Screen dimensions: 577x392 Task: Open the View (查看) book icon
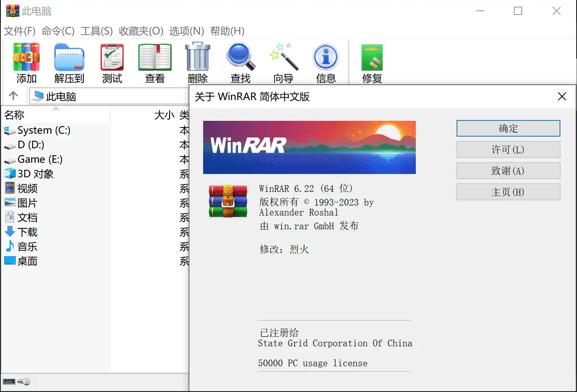tap(155, 63)
